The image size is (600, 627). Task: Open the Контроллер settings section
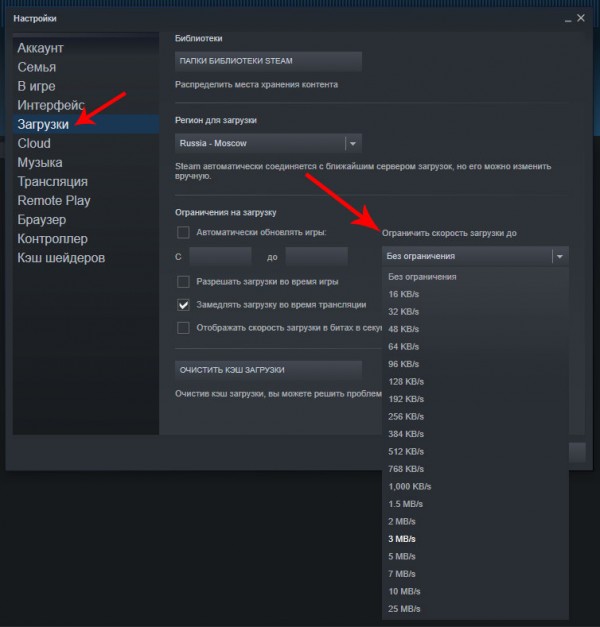(x=86, y=239)
